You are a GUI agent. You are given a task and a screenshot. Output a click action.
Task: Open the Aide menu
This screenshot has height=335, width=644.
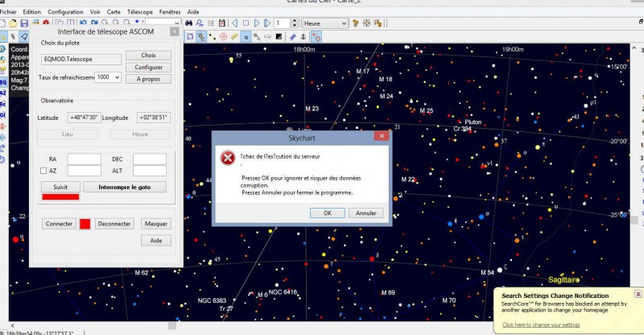tap(193, 12)
